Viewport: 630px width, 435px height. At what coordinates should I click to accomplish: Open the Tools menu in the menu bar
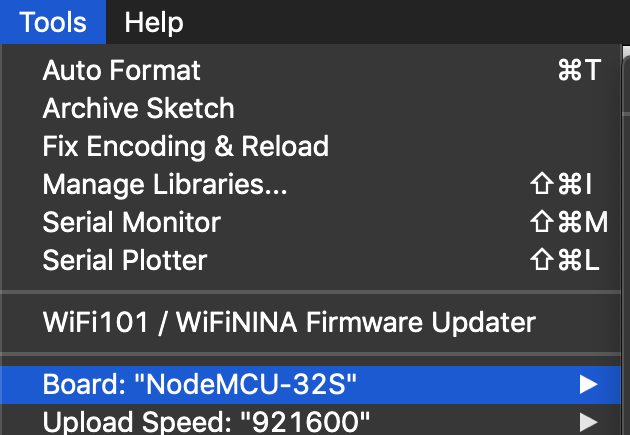tap(52, 22)
